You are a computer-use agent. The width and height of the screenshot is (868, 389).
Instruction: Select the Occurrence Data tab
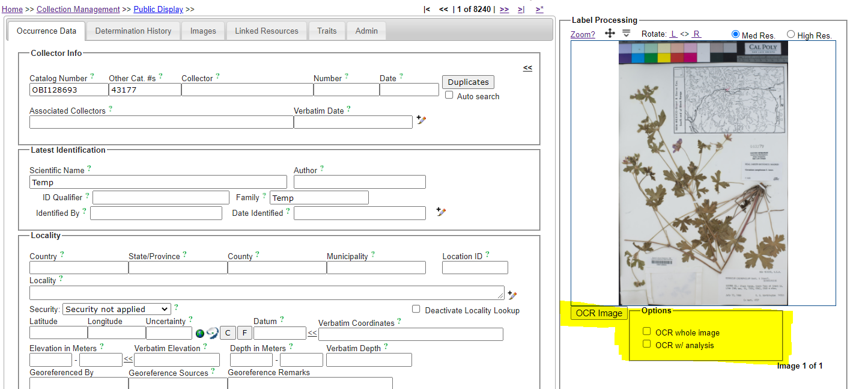pos(46,31)
